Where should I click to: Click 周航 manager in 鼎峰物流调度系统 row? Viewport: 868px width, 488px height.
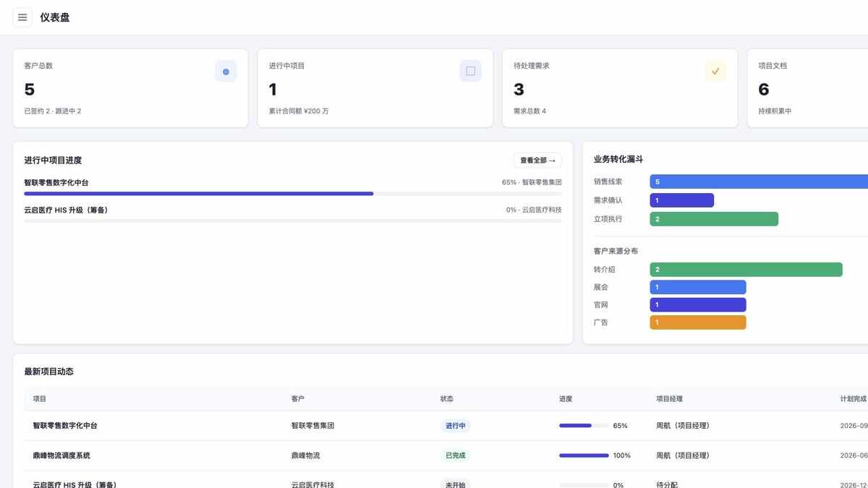coord(682,455)
